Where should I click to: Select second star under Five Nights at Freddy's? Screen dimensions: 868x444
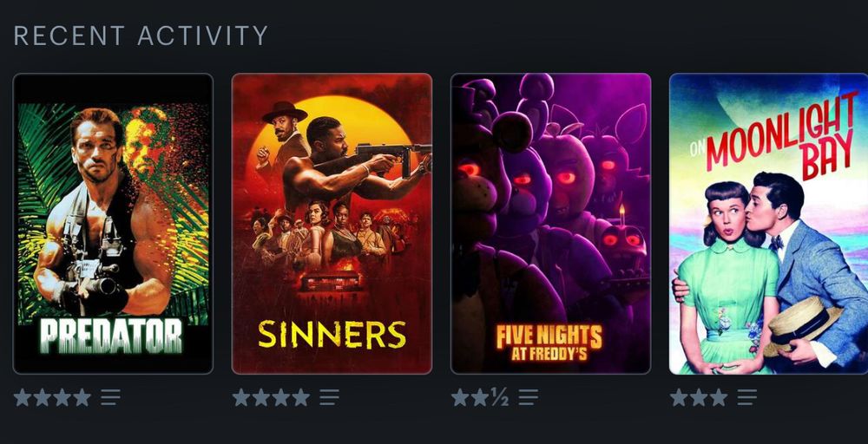479,397
